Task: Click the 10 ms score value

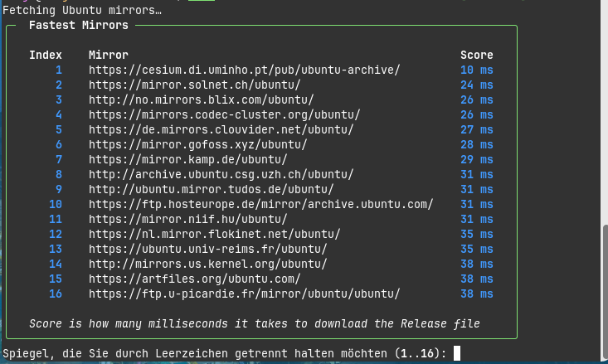Action: (476, 70)
